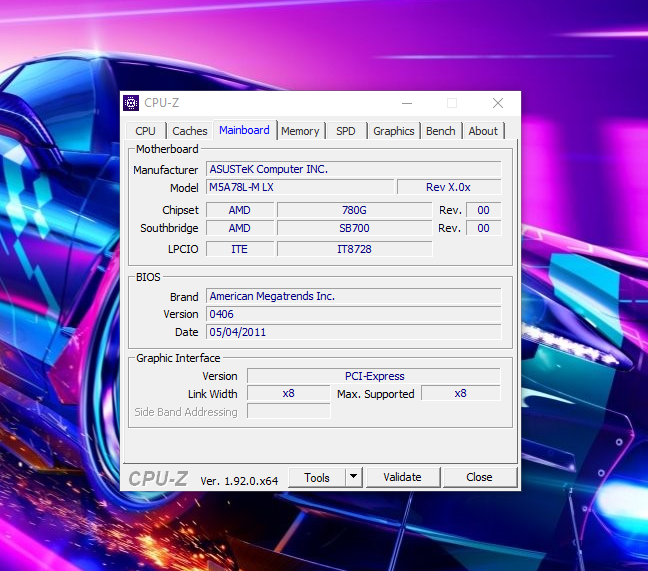Image resolution: width=648 pixels, height=571 pixels.
Task: Go to the SPD tab
Action: coord(345,131)
